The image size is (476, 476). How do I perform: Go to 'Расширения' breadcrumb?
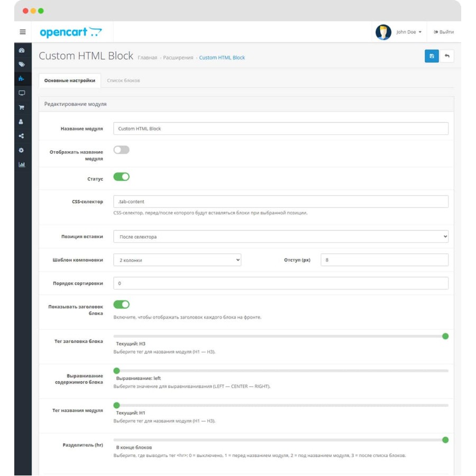pos(178,58)
